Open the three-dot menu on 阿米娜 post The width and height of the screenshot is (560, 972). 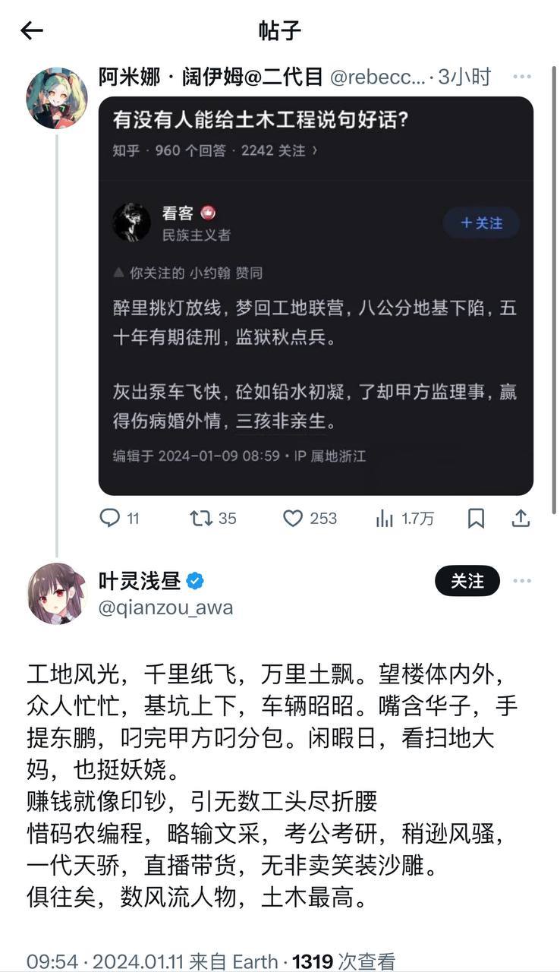(522, 77)
